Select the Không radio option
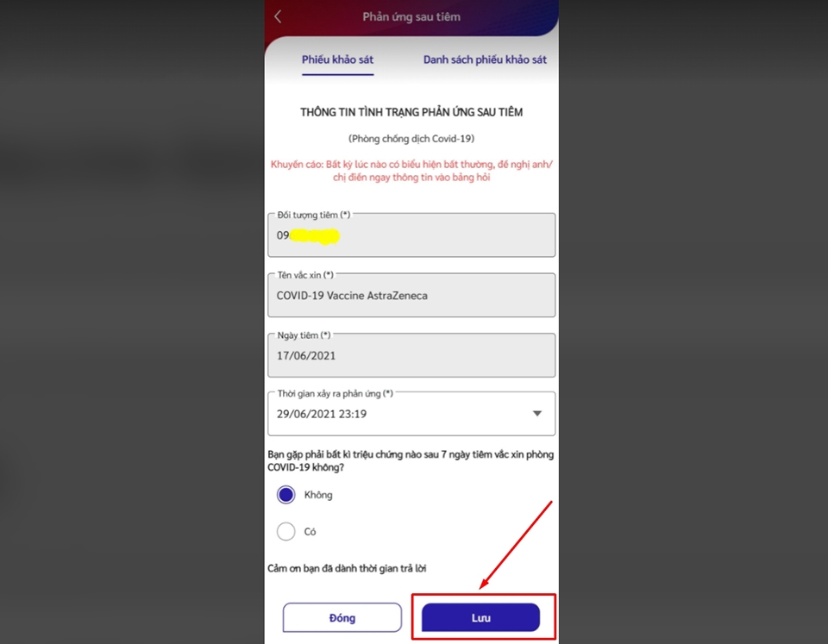 pyautogui.click(x=285, y=495)
